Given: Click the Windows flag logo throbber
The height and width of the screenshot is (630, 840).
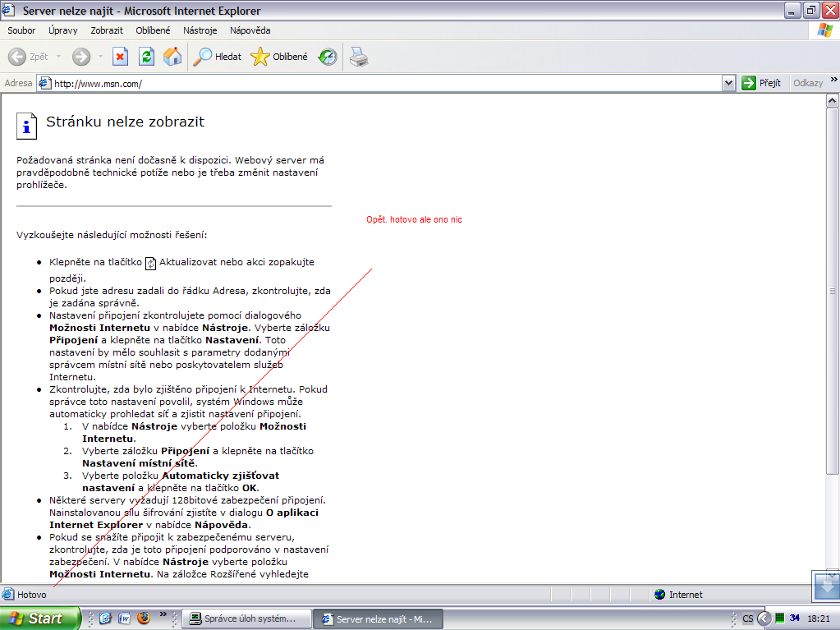Looking at the screenshot, I should (x=825, y=30).
